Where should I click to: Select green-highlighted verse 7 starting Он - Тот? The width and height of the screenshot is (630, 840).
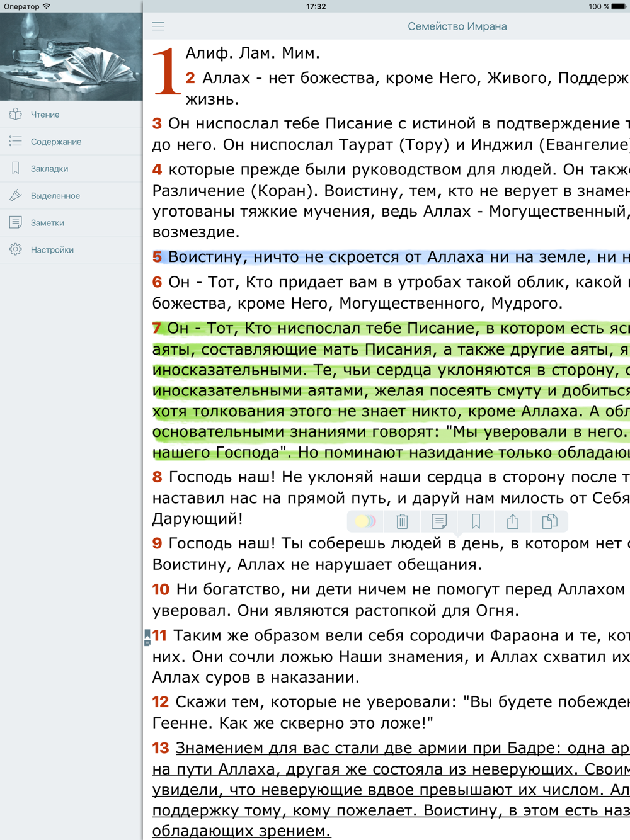(x=391, y=390)
